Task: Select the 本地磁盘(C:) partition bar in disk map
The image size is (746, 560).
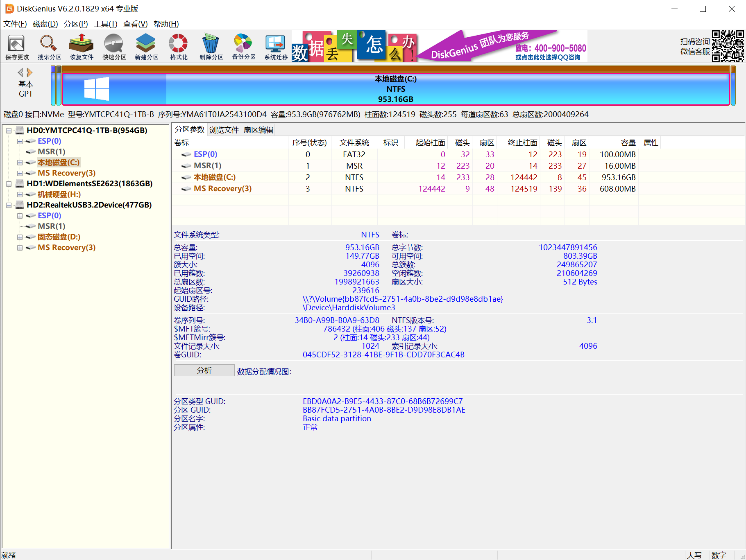Action: click(x=396, y=89)
